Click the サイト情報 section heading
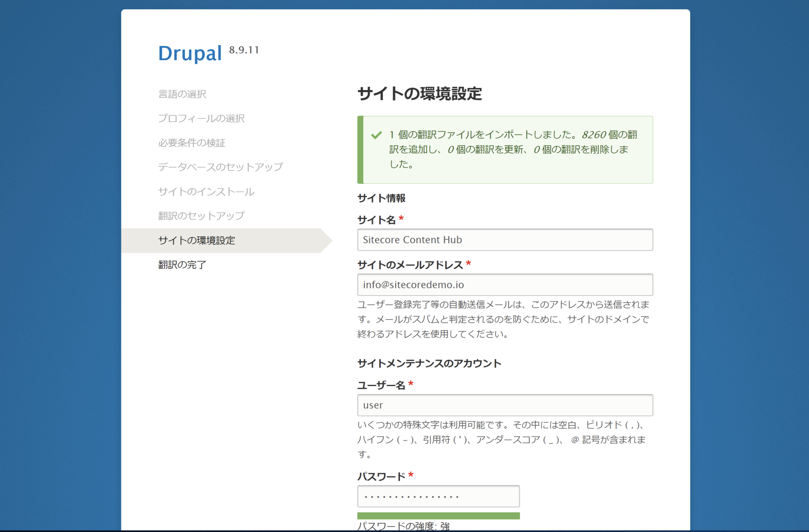The height and width of the screenshot is (532, 809). pyautogui.click(x=382, y=198)
